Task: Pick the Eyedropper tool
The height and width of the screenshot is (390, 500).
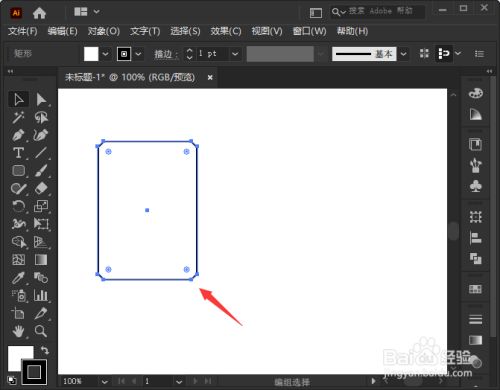Action: coord(18,277)
